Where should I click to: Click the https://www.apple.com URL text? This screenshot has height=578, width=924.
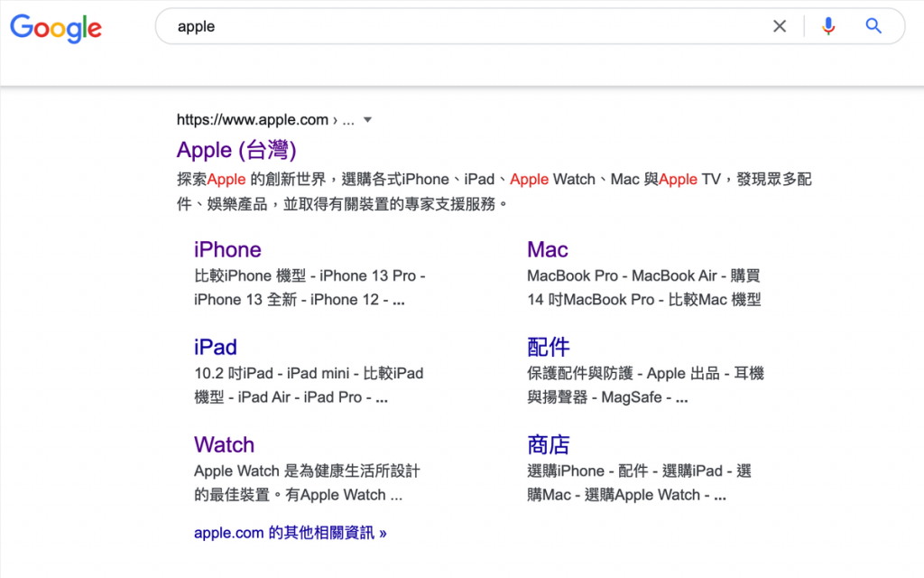coord(253,120)
